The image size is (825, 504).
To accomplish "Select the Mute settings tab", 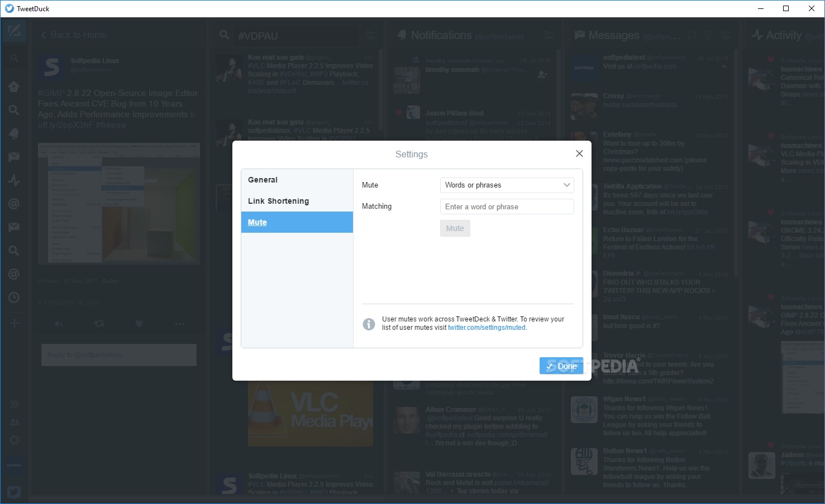I will 297,222.
